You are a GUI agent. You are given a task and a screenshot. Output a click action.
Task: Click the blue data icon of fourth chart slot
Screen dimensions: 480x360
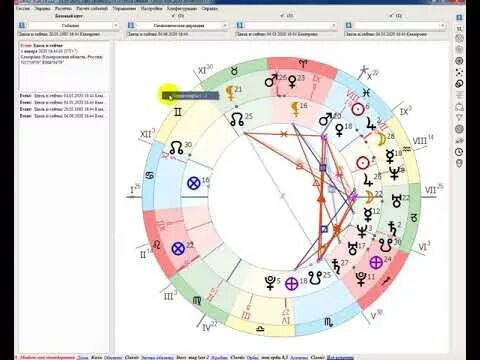tap(348, 25)
